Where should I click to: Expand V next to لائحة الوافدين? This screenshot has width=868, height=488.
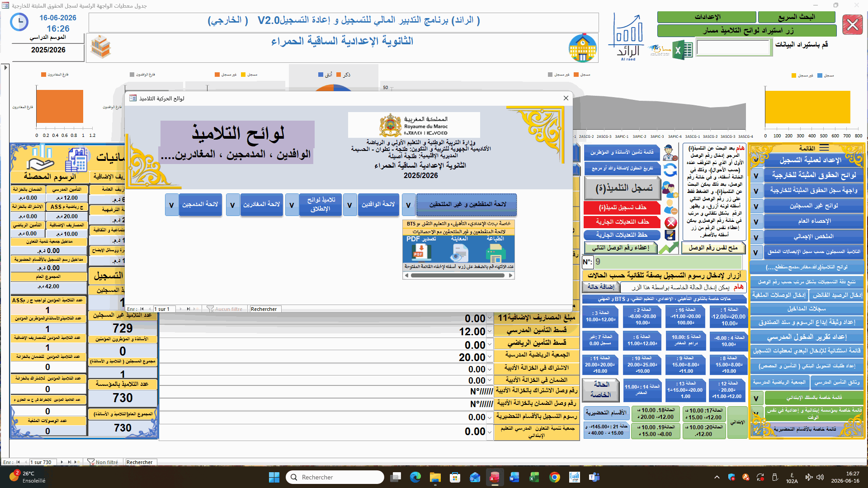(349, 205)
